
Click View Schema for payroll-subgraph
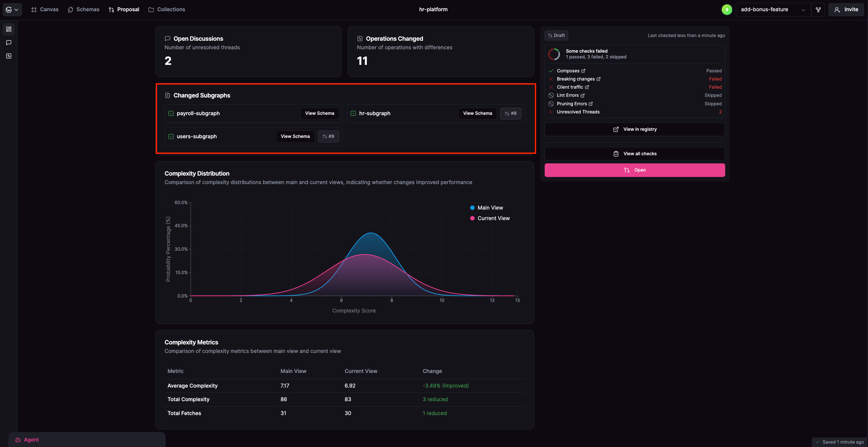[319, 113]
